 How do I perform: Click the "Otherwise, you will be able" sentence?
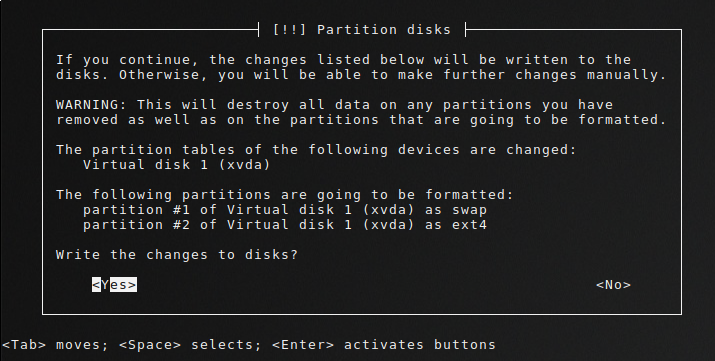click(x=393, y=75)
